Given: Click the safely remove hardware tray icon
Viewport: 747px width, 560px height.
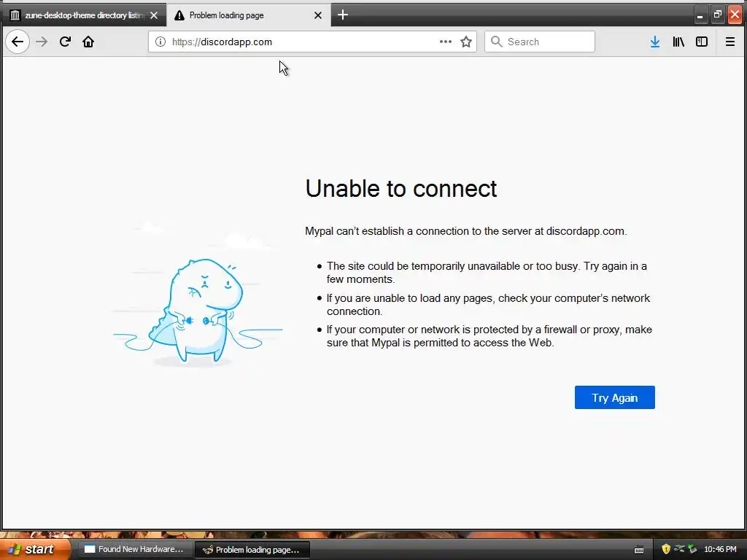Looking at the screenshot, I should (x=693, y=549).
